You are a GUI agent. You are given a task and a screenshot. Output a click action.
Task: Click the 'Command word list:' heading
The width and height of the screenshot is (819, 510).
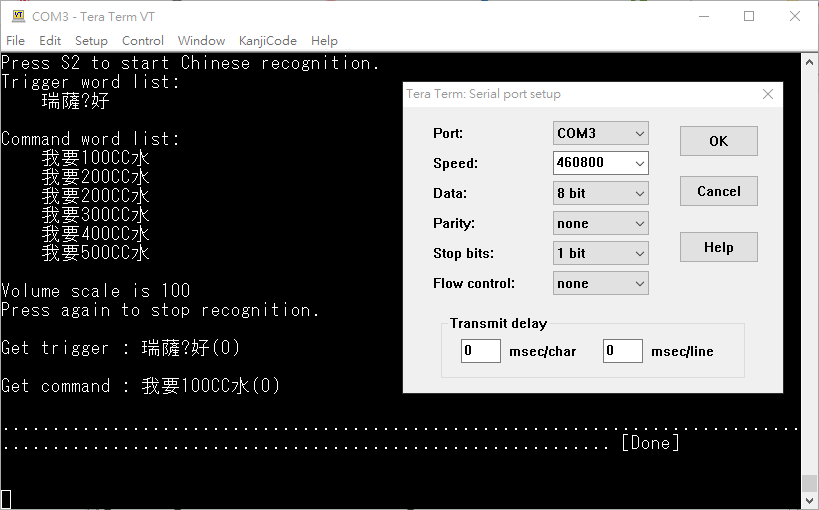[x=90, y=139]
